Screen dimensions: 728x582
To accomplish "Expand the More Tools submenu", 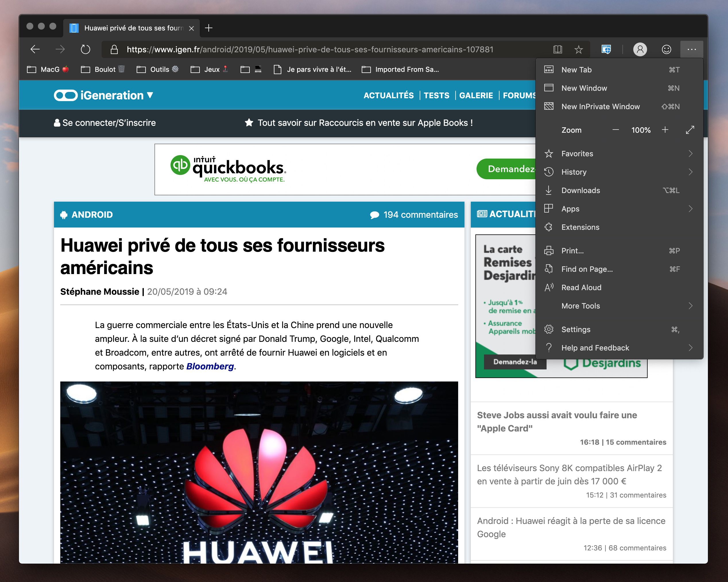I will point(619,306).
